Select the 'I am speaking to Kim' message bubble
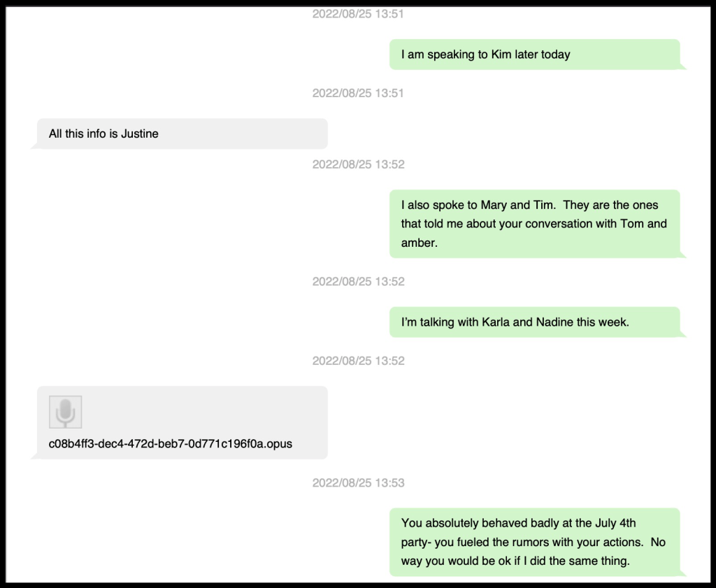Viewport: 716px width, 588px height. (x=534, y=55)
